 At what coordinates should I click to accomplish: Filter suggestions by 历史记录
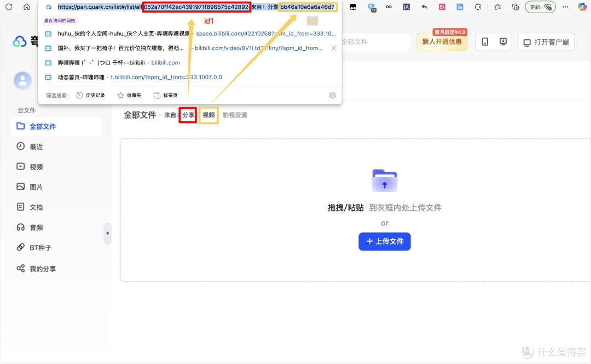[x=91, y=95]
